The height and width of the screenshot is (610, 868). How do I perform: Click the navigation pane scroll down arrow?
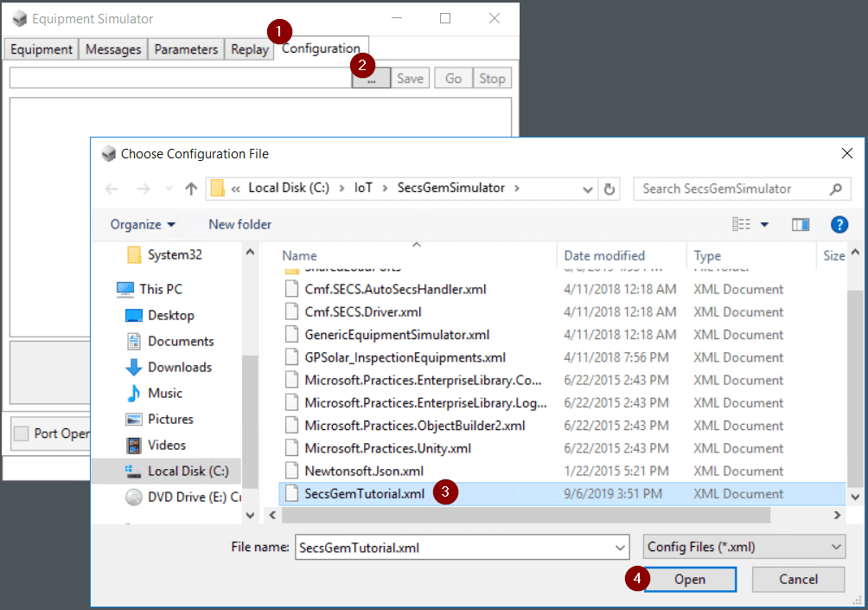(x=250, y=516)
